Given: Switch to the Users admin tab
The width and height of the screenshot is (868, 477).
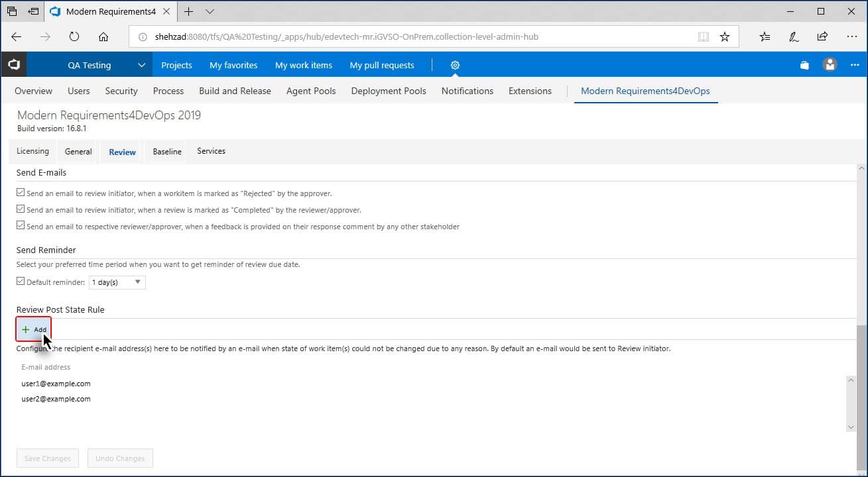Looking at the screenshot, I should pos(79,91).
